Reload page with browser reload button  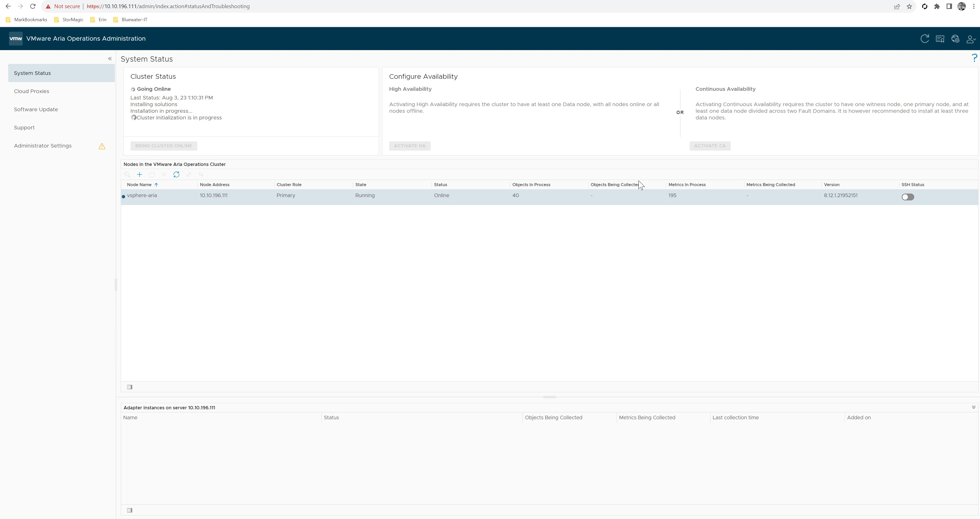(33, 6)
